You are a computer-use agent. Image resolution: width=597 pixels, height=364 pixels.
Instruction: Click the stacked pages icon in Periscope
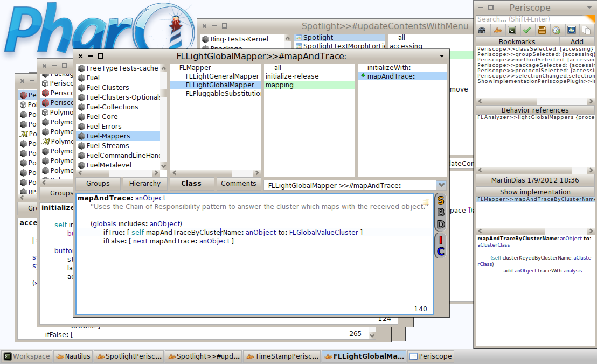pyautogui.click(x=585, y=31)
